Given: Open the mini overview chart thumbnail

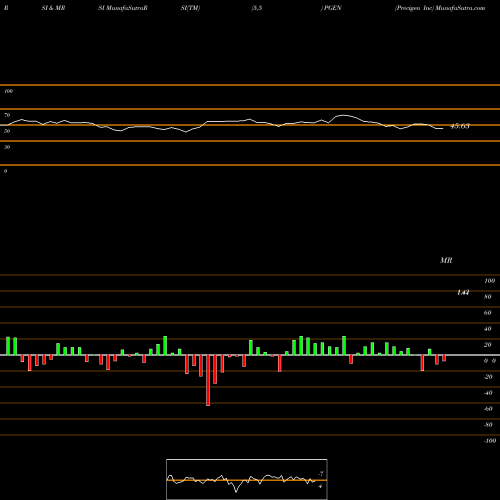Looking at the screenshot, I should tap(247, 479).
